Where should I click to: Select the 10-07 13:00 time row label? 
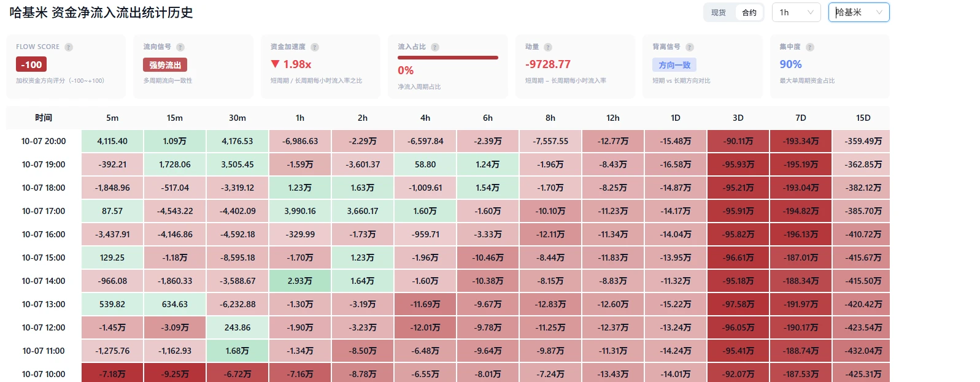coord(44,304)
